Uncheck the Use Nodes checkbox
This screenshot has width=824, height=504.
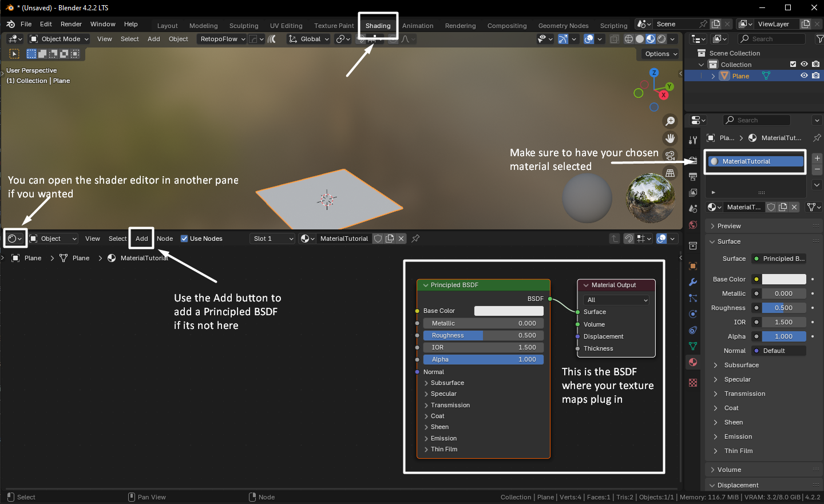pyautogui.click(x=184, y=239)
